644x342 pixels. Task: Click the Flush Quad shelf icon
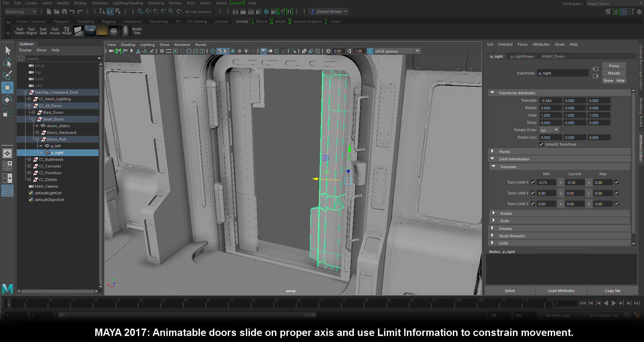coord(43,31)
